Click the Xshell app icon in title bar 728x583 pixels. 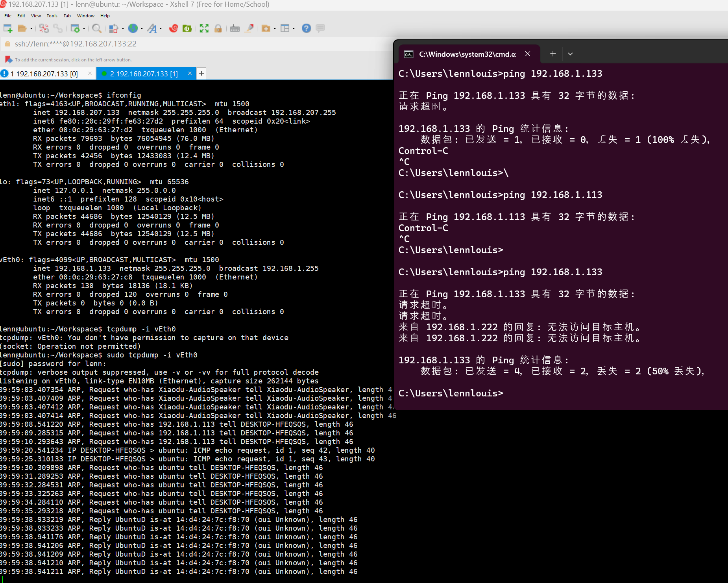[x=3, y=4]
